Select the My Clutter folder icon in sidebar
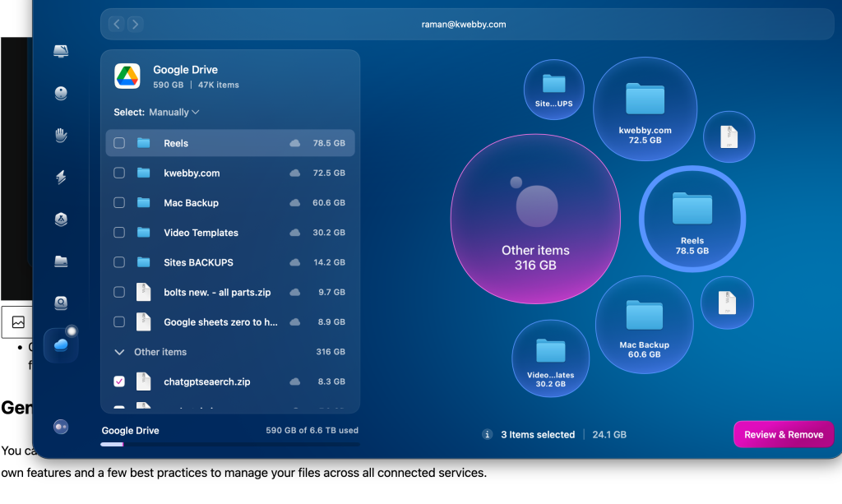Viewport: 842px width, 504px height. click(x=61, y=261)
